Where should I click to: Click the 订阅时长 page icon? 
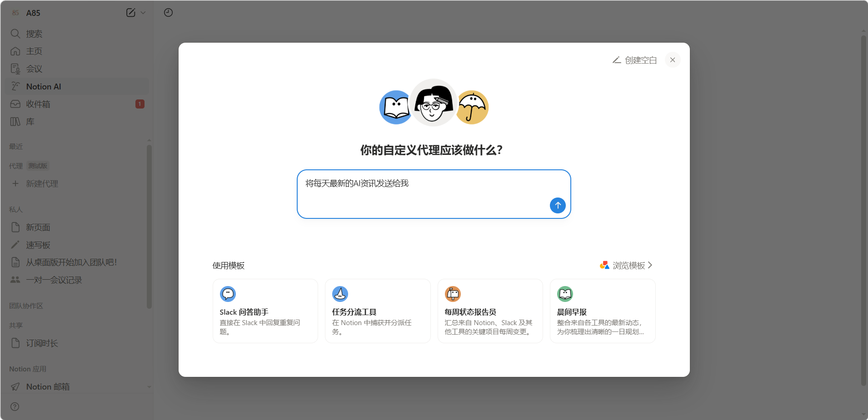(15, 343)
